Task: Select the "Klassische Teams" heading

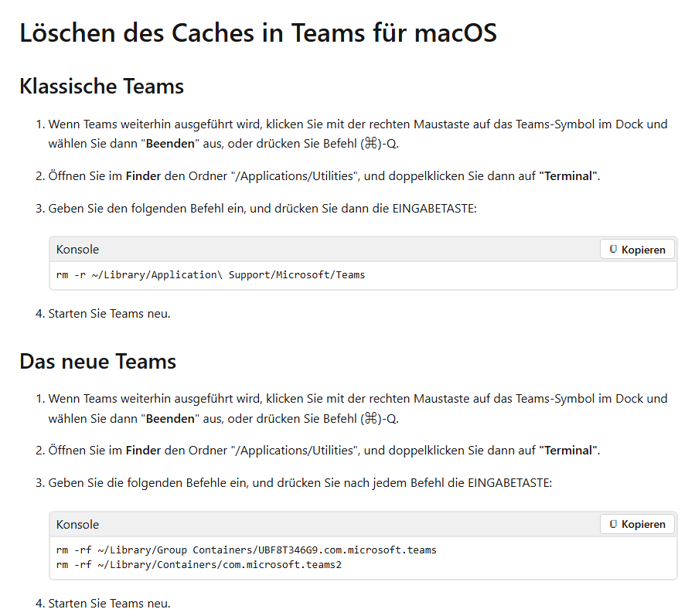Action: (x=101, y=86)
